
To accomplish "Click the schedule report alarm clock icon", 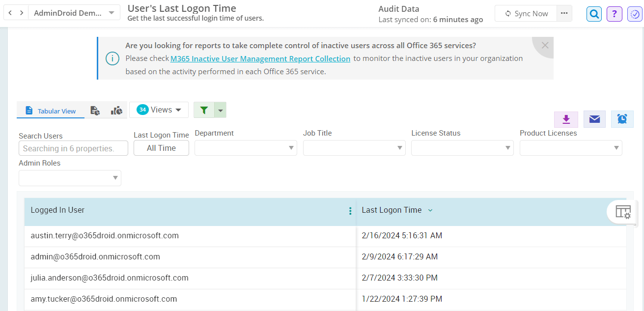I will 622,119.
